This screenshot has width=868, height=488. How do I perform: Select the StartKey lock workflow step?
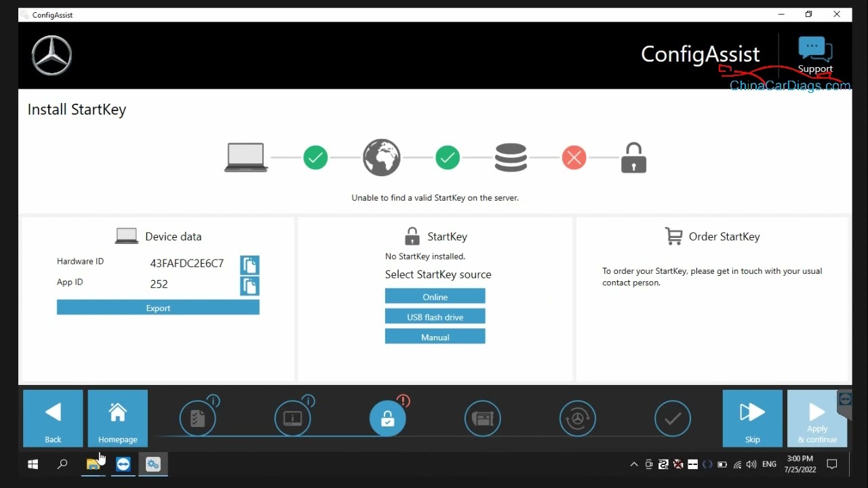pyautogui.click(x=388, y=418)
